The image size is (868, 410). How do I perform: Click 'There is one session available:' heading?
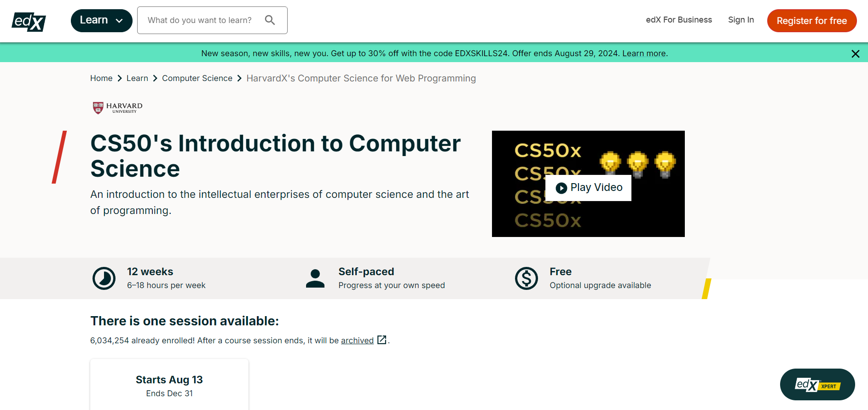point(185,321)
